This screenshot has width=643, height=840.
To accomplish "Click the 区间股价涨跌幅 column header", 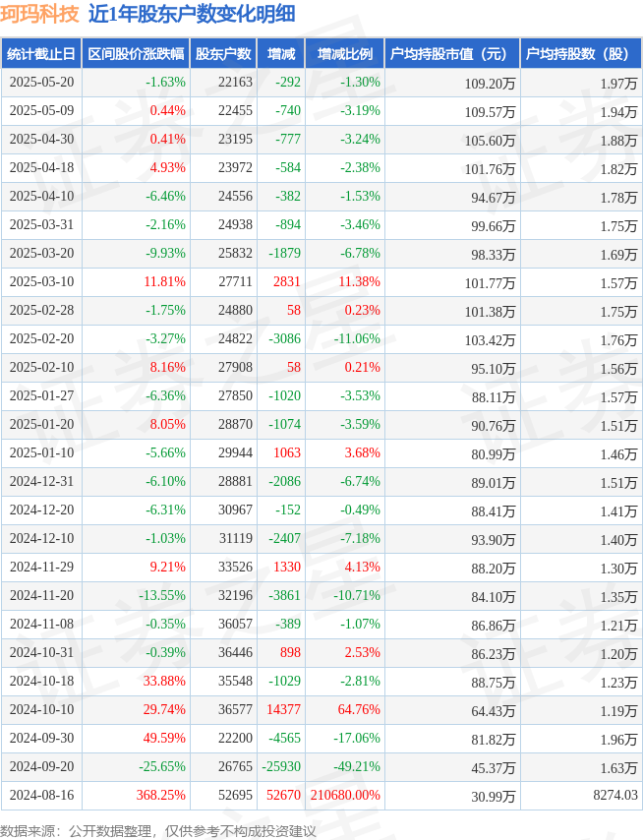I will coord(136,53).
